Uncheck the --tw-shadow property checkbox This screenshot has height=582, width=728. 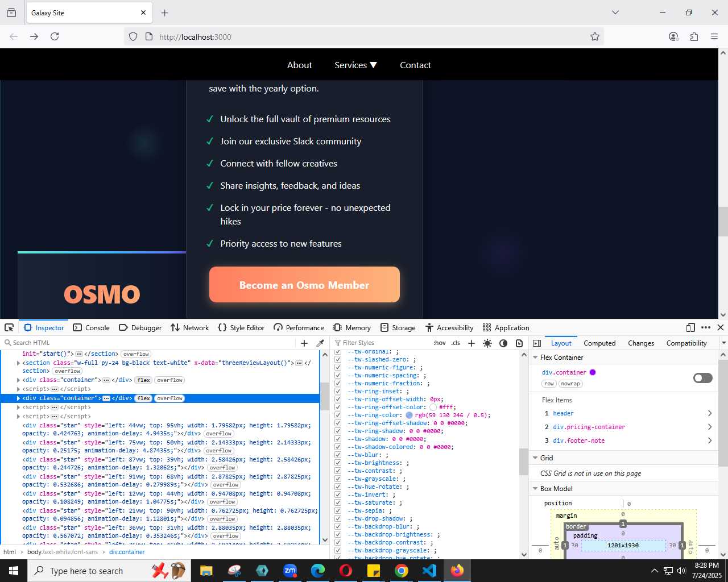click(x=338, y=439)
